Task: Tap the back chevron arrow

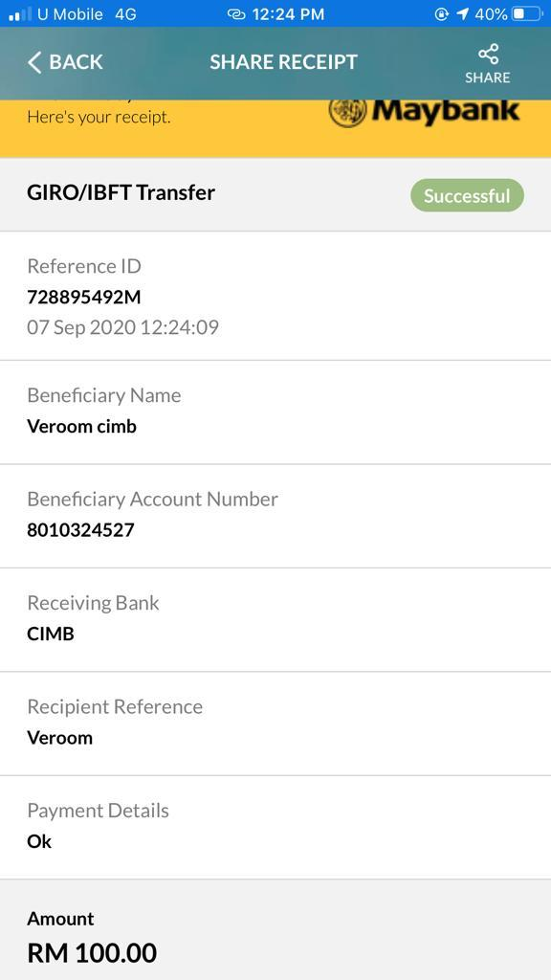Action: coord(34,62)
